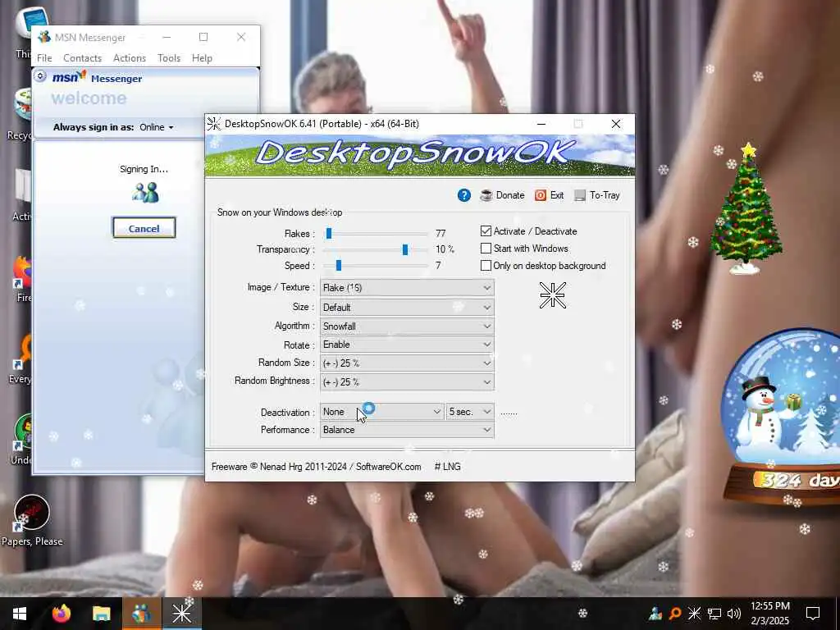
Task: Cancel the MSN Messenger sign-in
Action: click(x=144, y=228)
